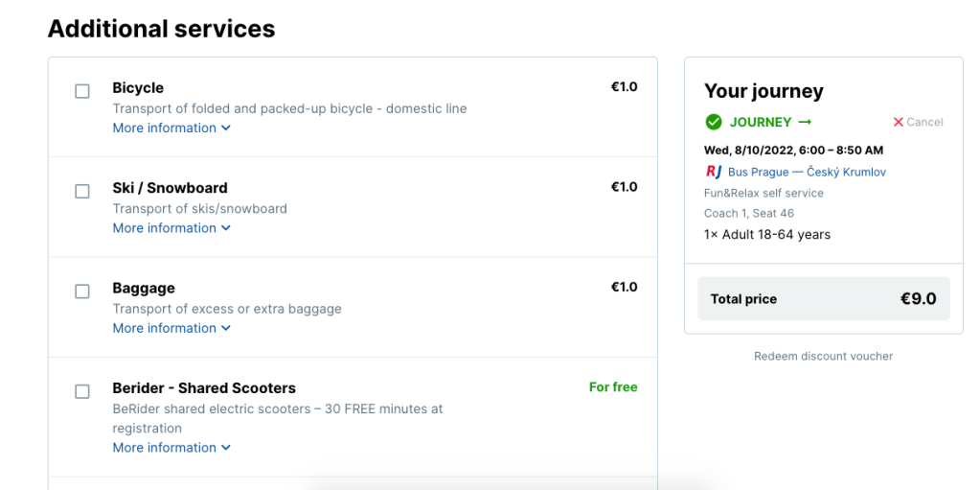Click the red X cancel icon
The width and height of the screenshot is (980, 490).
point(898,122)
